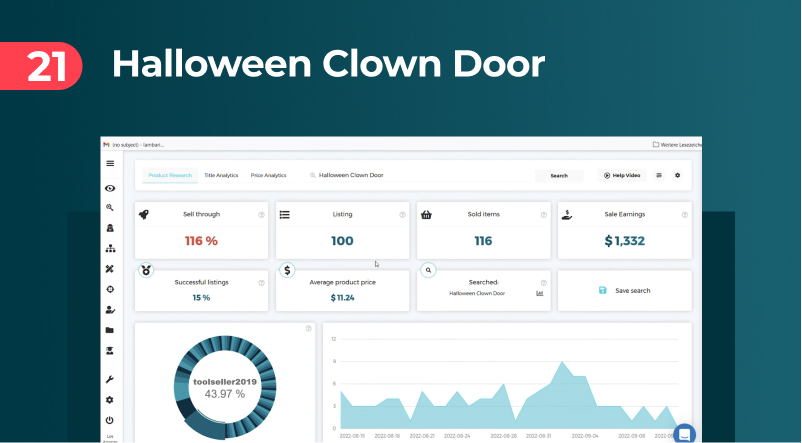Click the help icon on the Sold items card
The image size is (802, 443).
(544, 215)
